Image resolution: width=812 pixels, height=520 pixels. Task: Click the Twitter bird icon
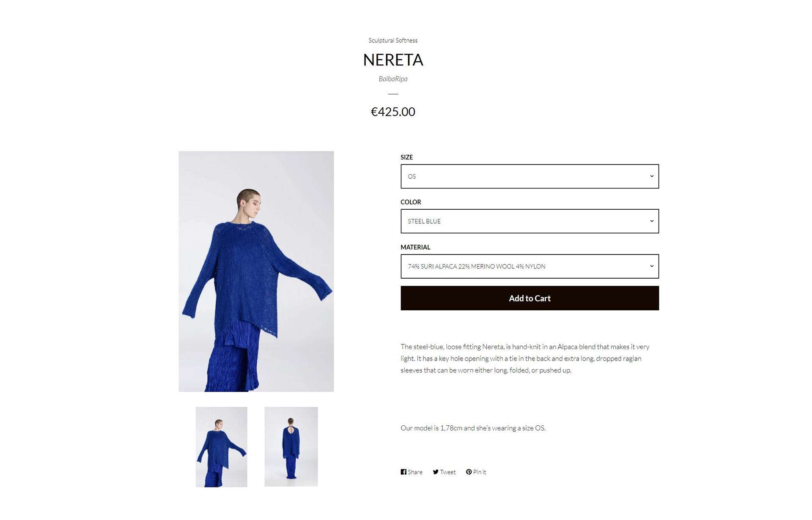coord(436,472)
